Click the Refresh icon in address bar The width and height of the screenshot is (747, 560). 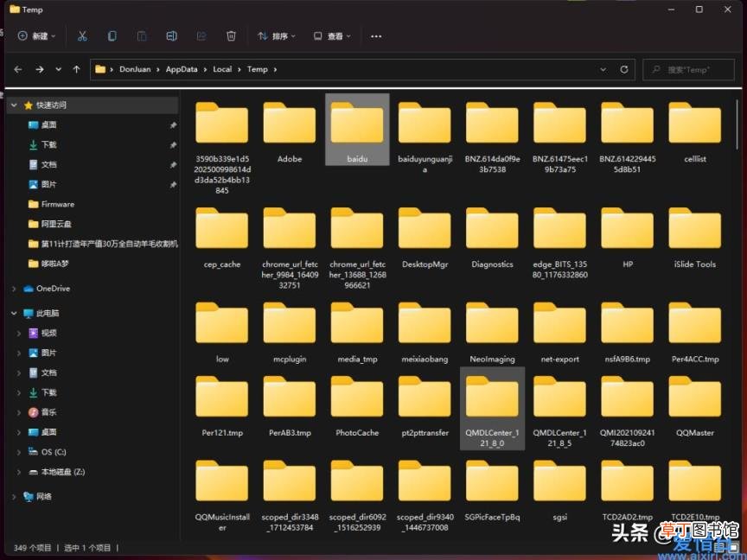(623, 69)
